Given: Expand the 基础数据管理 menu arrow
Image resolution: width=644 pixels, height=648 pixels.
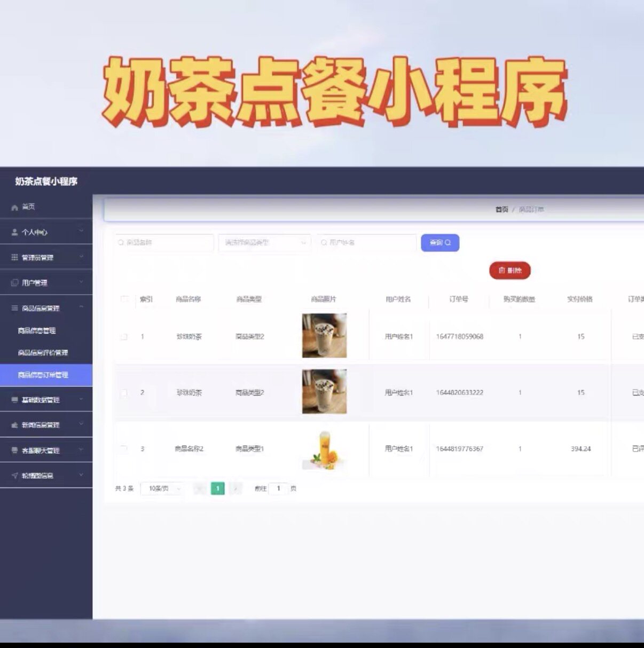Looking at the screenshot, I should click(81, 399).
